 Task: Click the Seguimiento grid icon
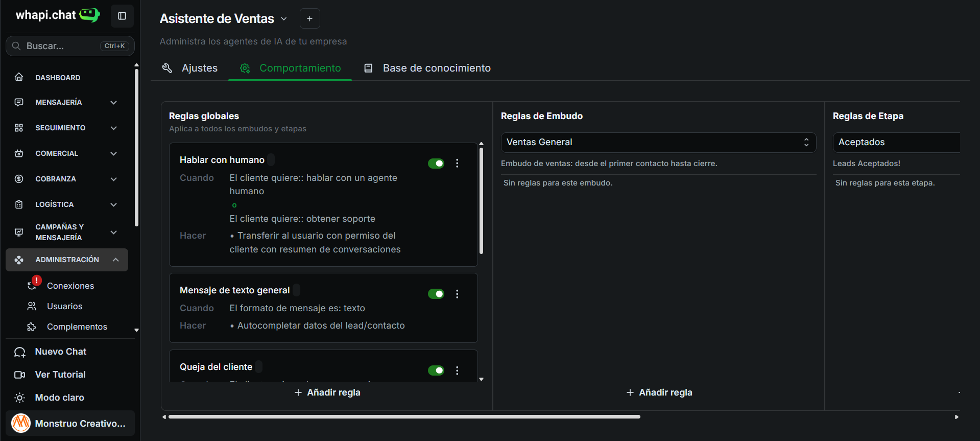(x=19, y=128)
